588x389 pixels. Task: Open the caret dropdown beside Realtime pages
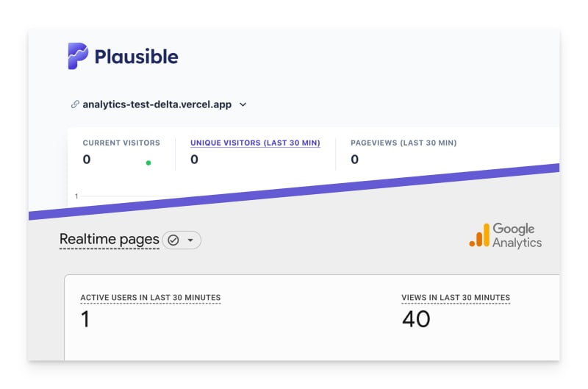[x=191, y=240]
